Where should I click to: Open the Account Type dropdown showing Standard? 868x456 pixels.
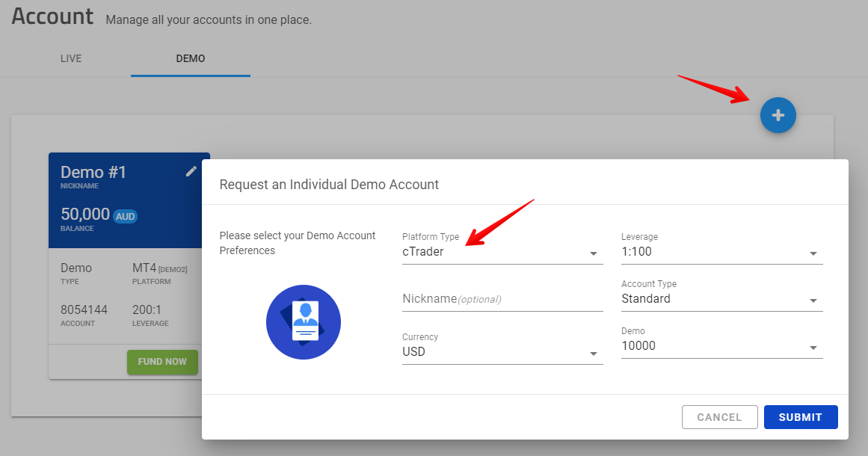721,299
